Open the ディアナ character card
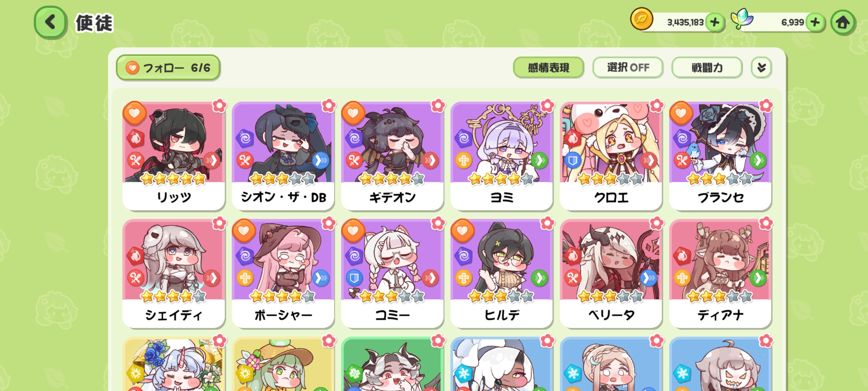The height and width of the screenshot is (391, 868). point(720,274)
